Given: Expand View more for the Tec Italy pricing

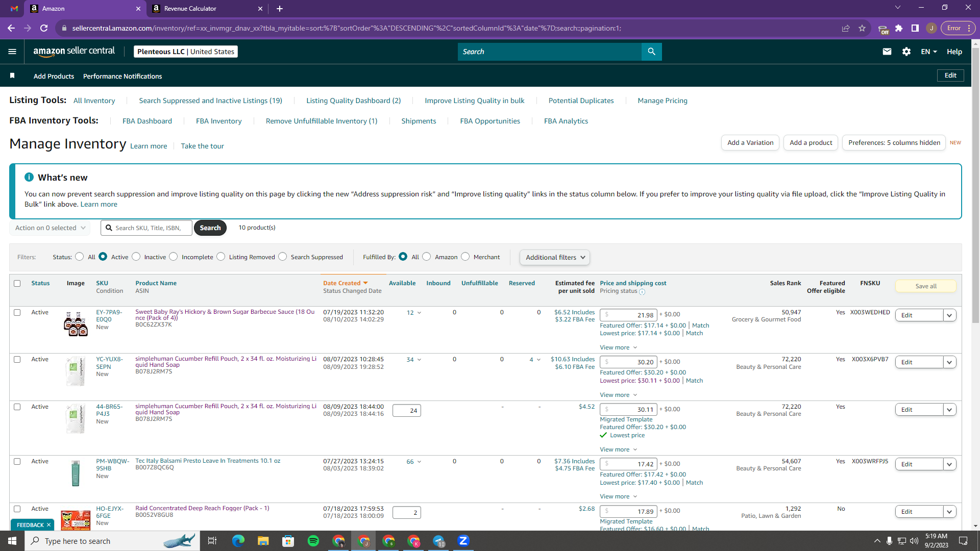Looking at the screenshot, I should pyautogui.click(x=619, y=496).
